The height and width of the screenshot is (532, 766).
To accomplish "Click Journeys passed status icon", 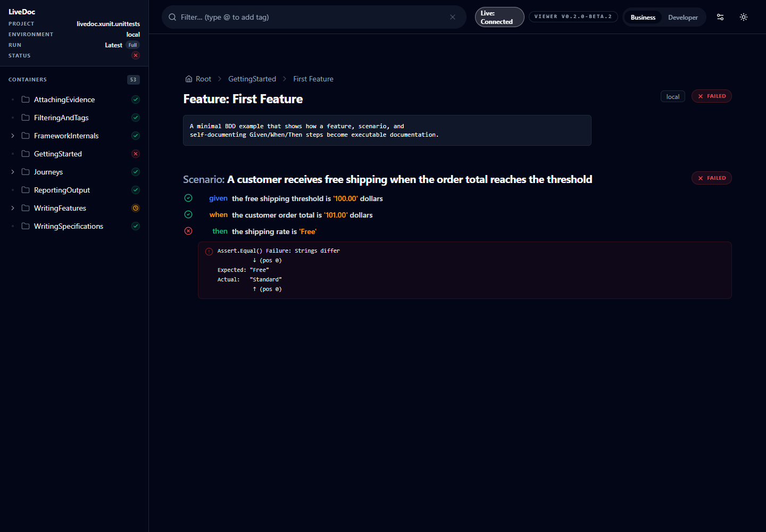I will pyautogui.click(x=136, y=172).
